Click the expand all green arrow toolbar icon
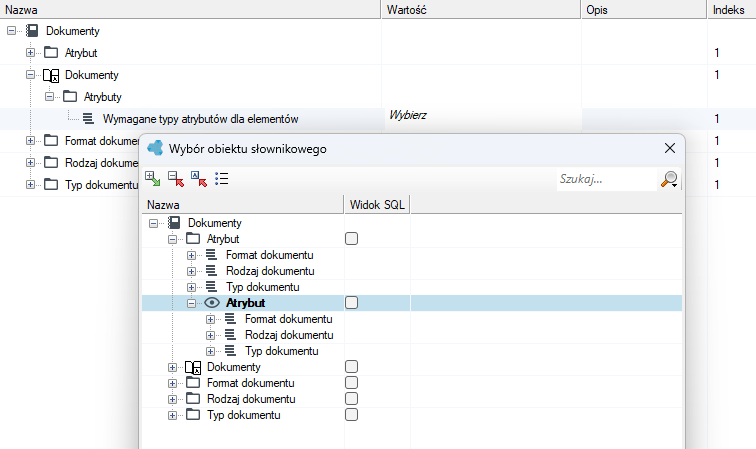 [152, 178]
